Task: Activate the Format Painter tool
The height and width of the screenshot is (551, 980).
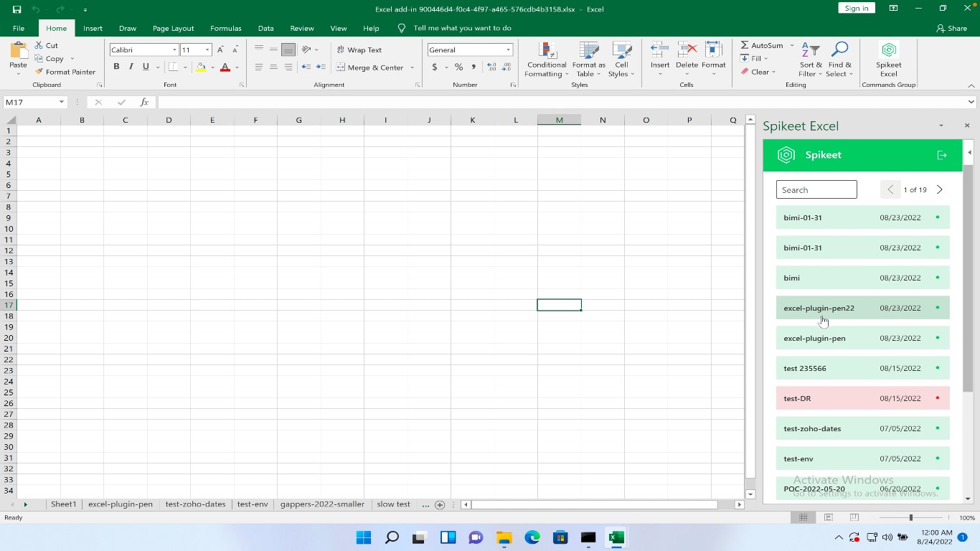Action: [x=65, y=72]
